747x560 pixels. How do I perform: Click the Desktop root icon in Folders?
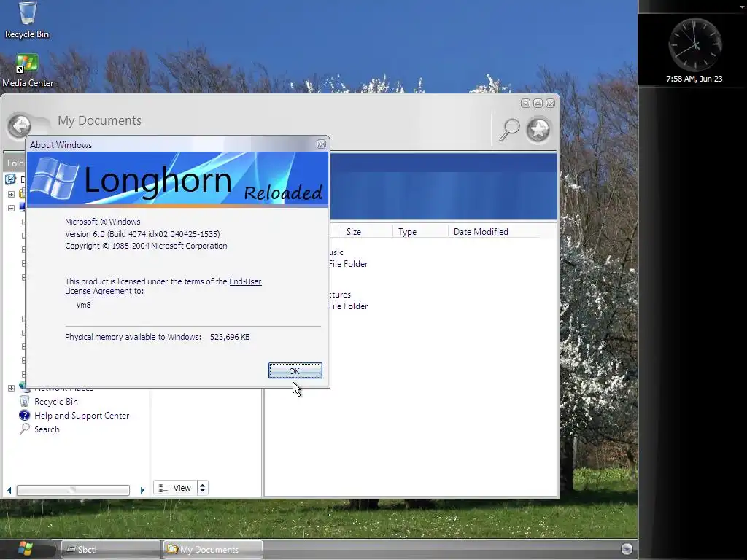pos(10,179)
